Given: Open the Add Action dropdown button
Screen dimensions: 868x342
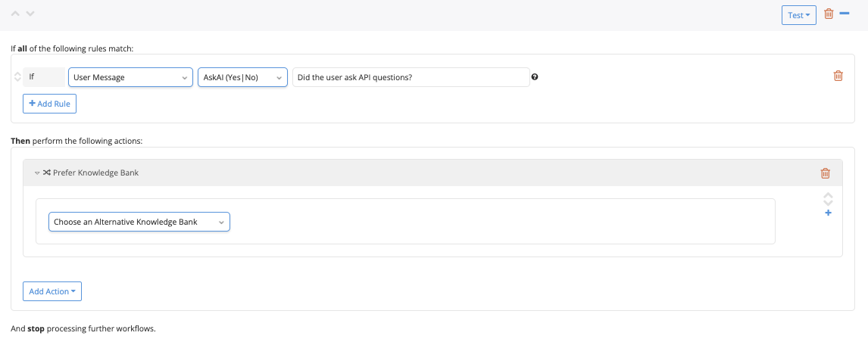Looking at the screenshot, I should [52, 291].
